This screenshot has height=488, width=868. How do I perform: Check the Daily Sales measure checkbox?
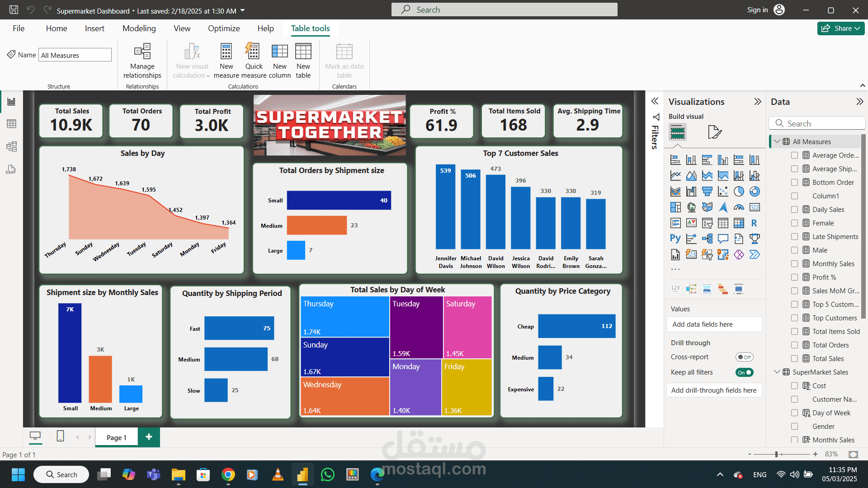coord(794,210)
